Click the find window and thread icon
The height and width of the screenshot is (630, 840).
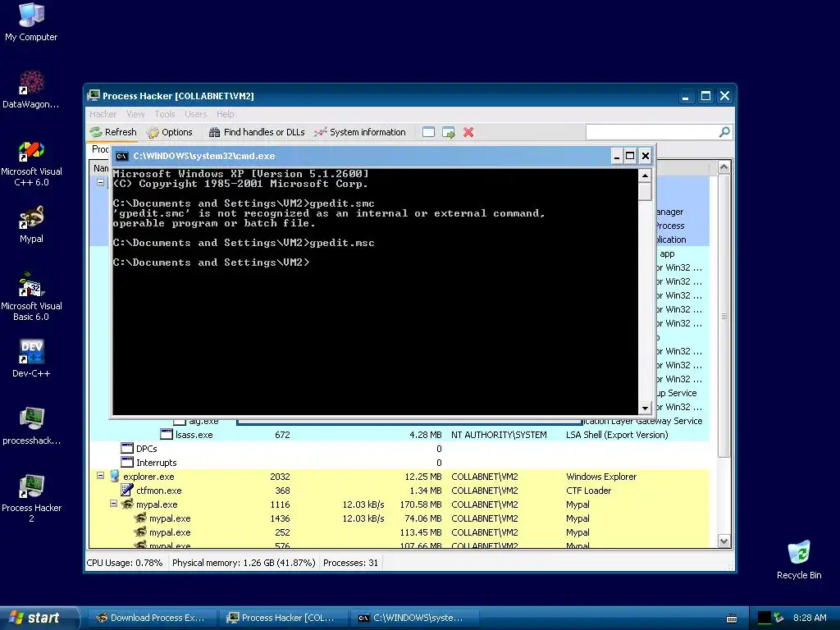coord(449,132)
